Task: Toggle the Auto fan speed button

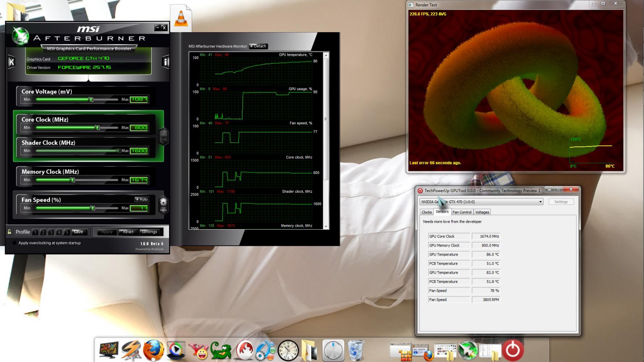Action: tap(142, 199)
